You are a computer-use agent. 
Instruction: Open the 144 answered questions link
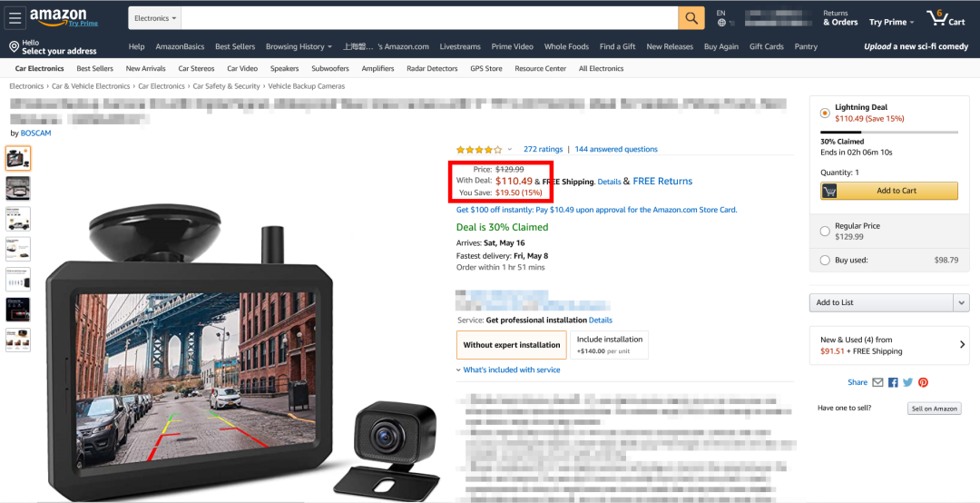pos(615,150)
